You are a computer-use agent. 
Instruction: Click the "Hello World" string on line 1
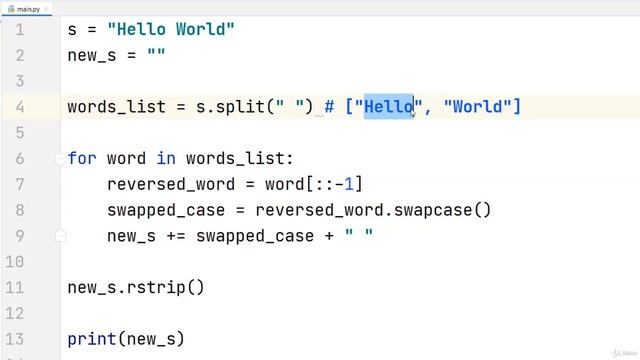click(171, 29)
